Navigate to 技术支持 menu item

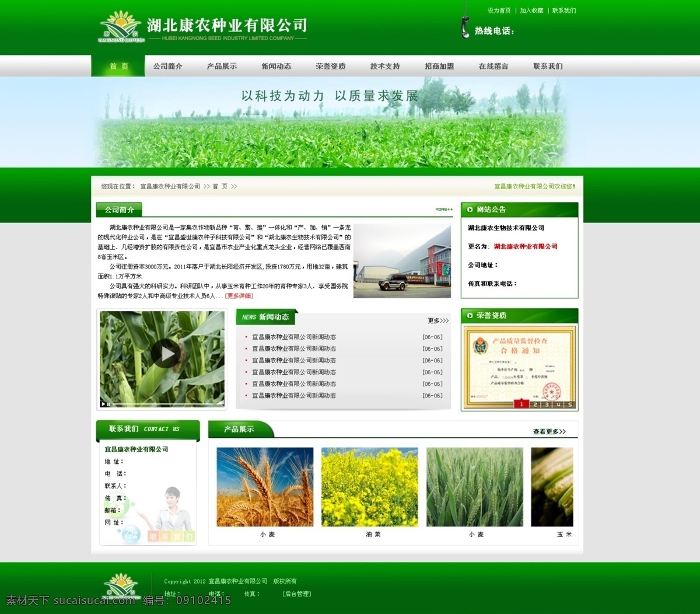click(385, 66)
